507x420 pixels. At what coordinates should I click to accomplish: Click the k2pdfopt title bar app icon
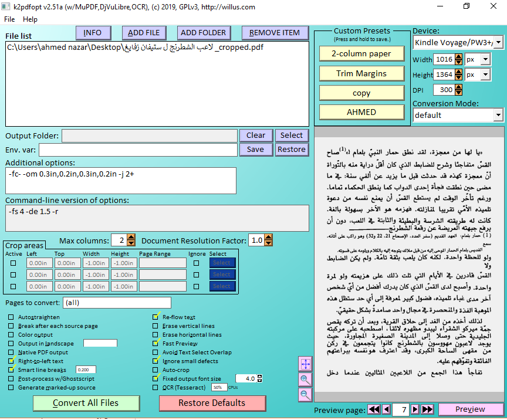point(6,7)
